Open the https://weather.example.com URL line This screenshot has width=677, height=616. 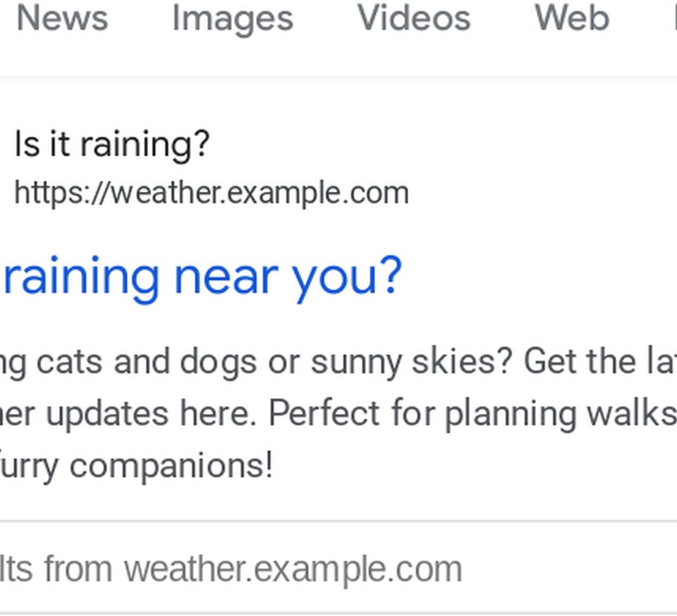[x=211, y=193]
